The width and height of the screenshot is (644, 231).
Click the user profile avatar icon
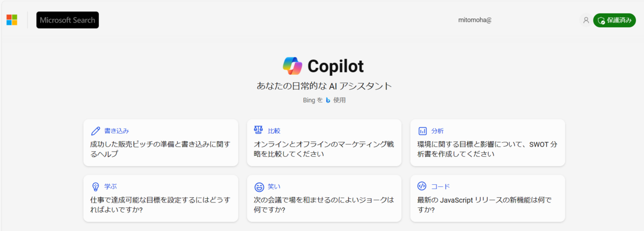[x=586, y=20]
